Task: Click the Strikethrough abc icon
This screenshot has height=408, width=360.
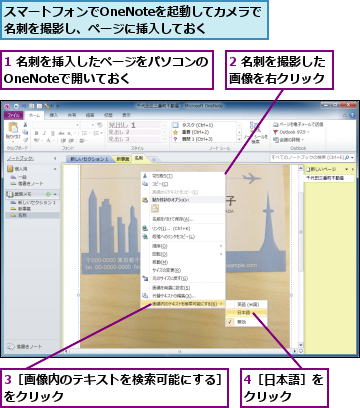Action: pyautogui.click(x=61, y=133)
